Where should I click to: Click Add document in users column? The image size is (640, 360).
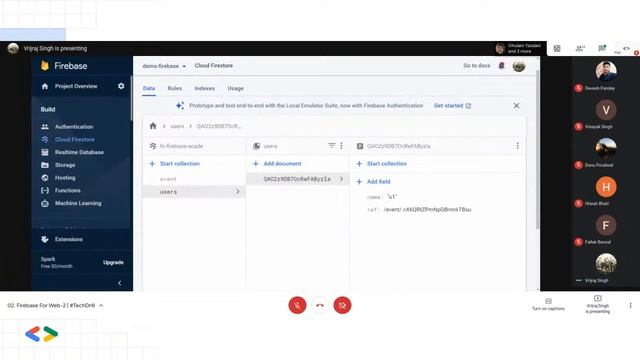(277, 164)
